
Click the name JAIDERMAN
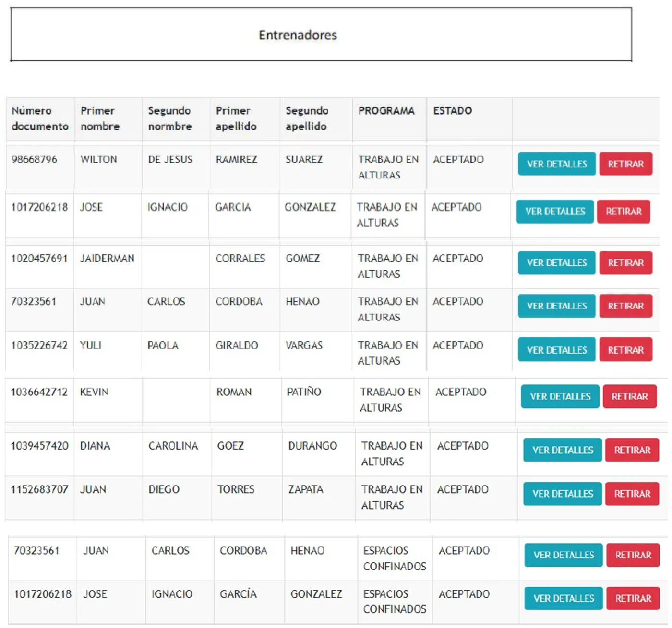107,259
